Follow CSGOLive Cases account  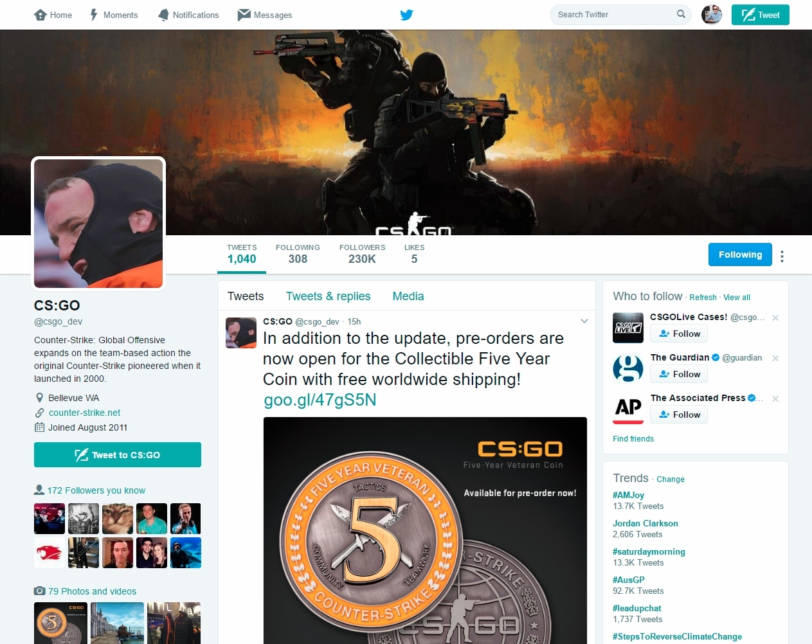[x=678, y=334]
